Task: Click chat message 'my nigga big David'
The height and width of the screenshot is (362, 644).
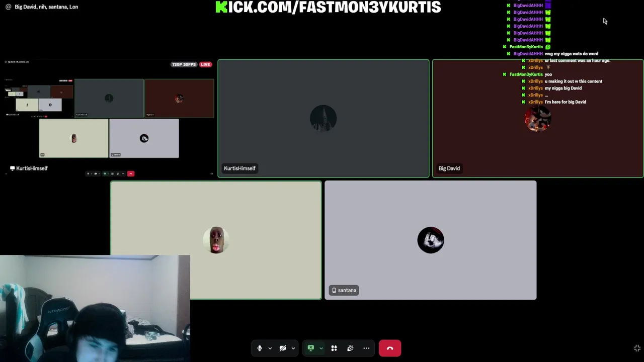Action: pyautogui.click(x=563, y=88)
